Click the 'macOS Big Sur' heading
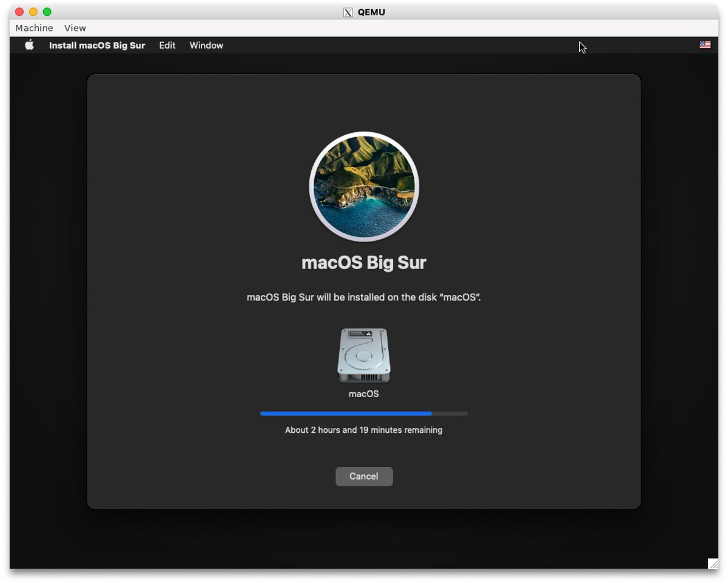The width and height of the screenshot is (728, 584). coord(364,263)
